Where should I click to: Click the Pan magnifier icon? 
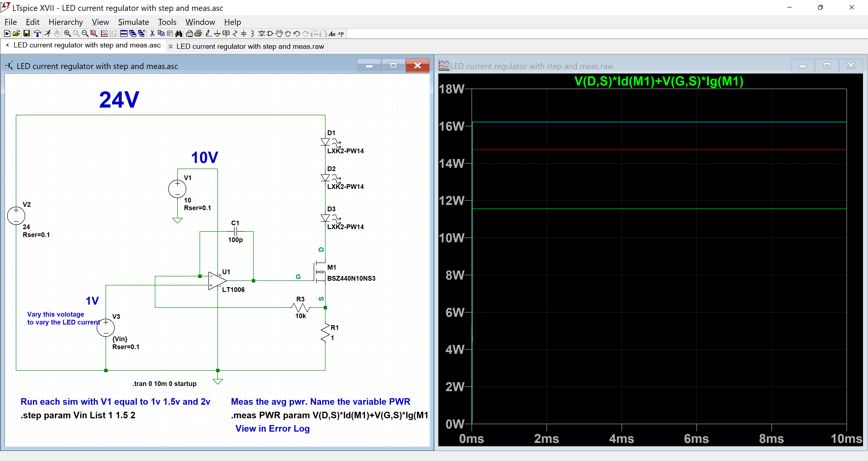pyautogui.click(x=76, y=34)
